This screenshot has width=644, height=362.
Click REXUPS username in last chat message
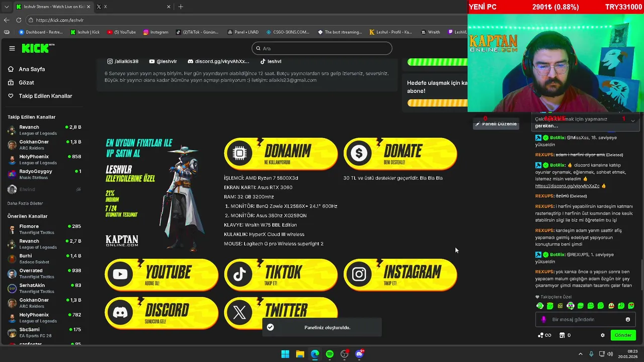click(544, 272)
